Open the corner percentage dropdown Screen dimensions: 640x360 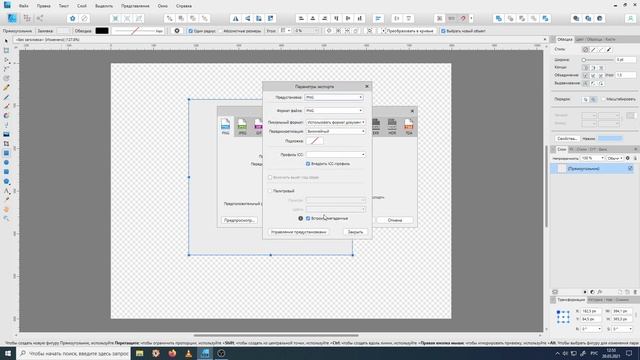[x=307, y=31]
